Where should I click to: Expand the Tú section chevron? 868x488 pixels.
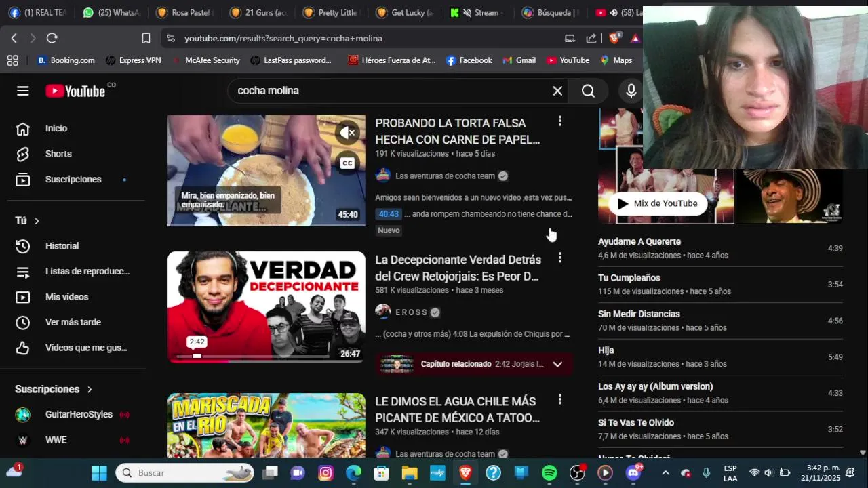(x=37, y=221)
